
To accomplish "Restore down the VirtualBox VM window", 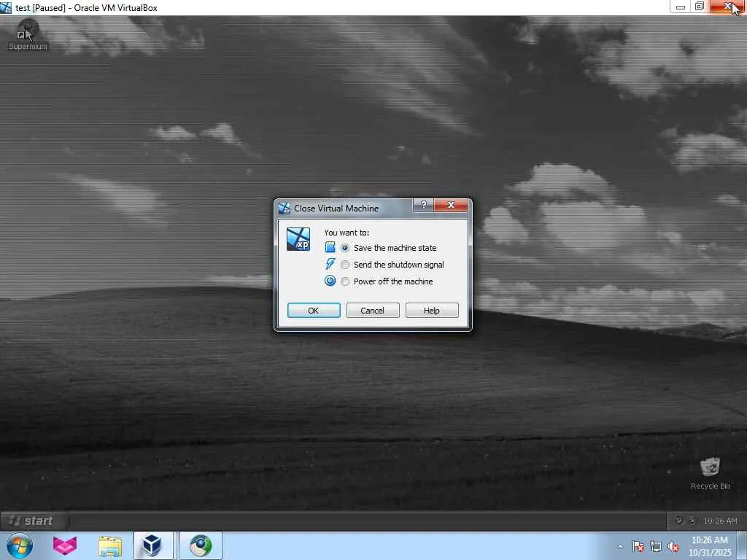I will click(x=700, y=6).
